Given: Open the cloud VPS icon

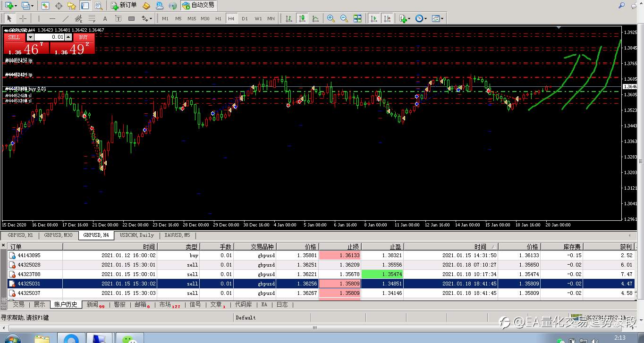Looking at the screenshot, I should 160,6.
